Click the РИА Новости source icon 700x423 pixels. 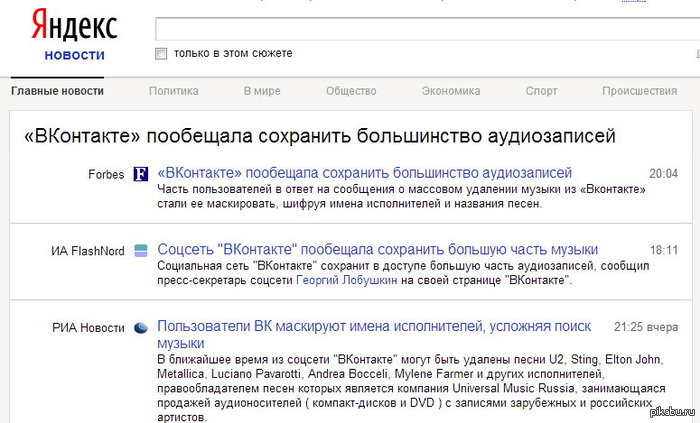[x=142, y=327]
